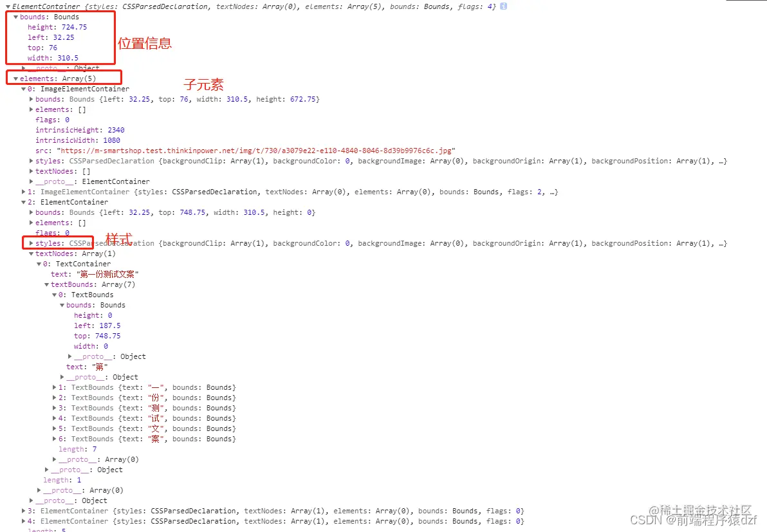Expand TextBounds entry with text "试"
Image resolution: width=767 pixels, height=532 pixels.
tap(54, 419)
